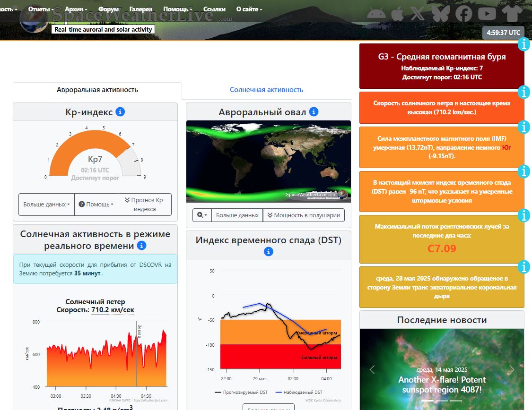Image resolution: width=532 pixels, height=410 pixels.
Task: Open the Помощь navigation dropdown
Action: [x=178, y=9]
